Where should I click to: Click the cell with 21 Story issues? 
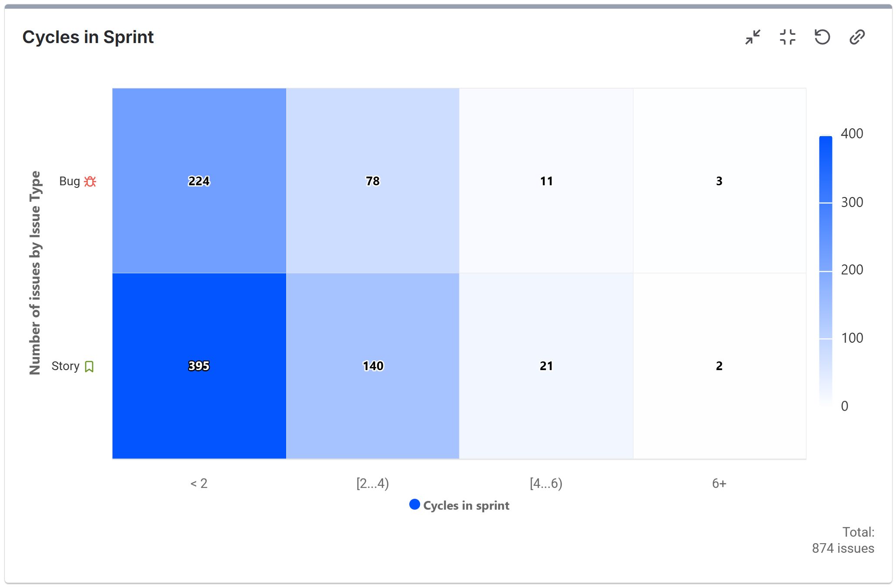pyautogui.click(x=546, y=366)
